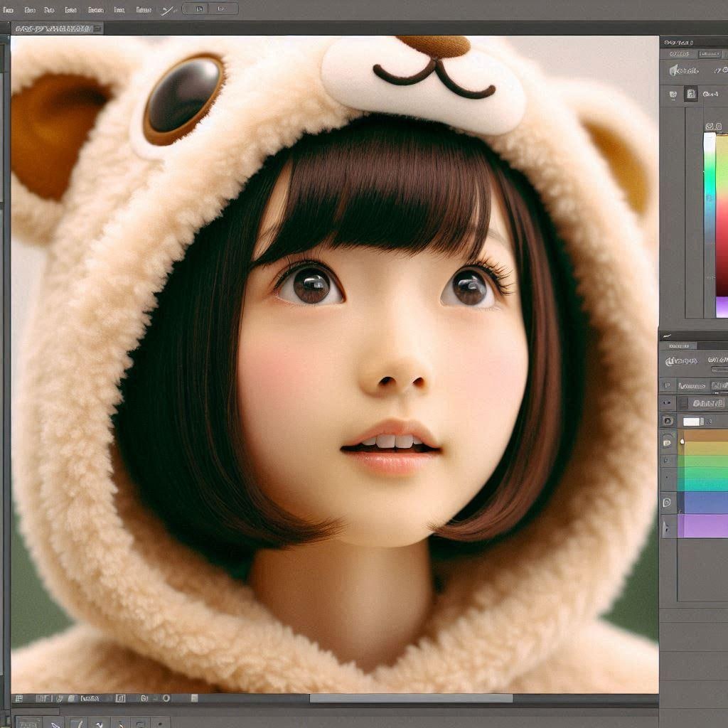Image resolution: width=728 pixels, height=728 pixels.
Task: Select the second tab of the upper right panel
Action: pyautogui.click(x=710, y=54)
